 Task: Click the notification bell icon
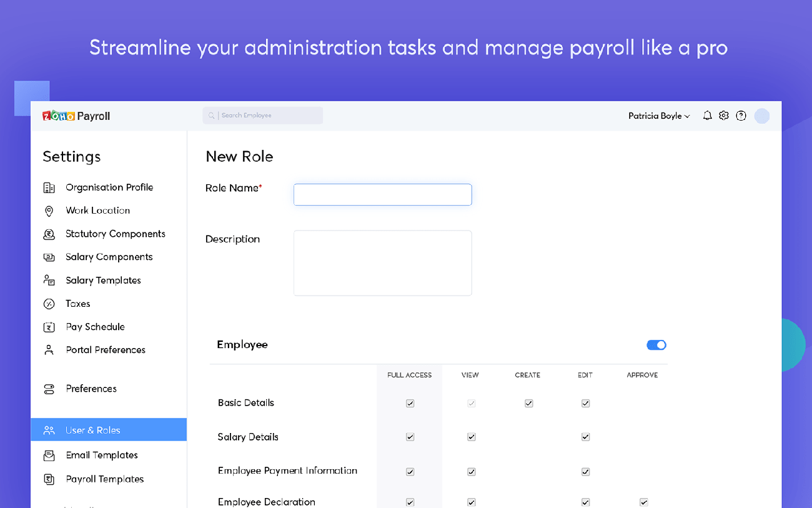tap(707, 115)
